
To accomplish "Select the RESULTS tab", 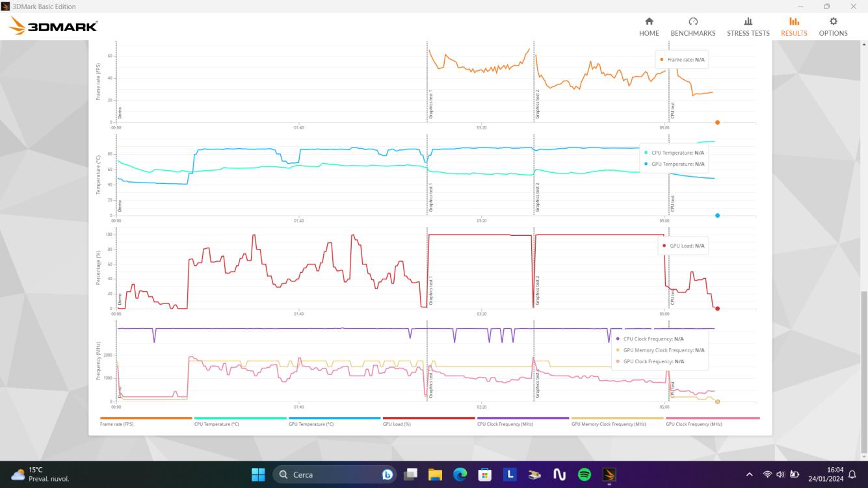I will point(794,27).
